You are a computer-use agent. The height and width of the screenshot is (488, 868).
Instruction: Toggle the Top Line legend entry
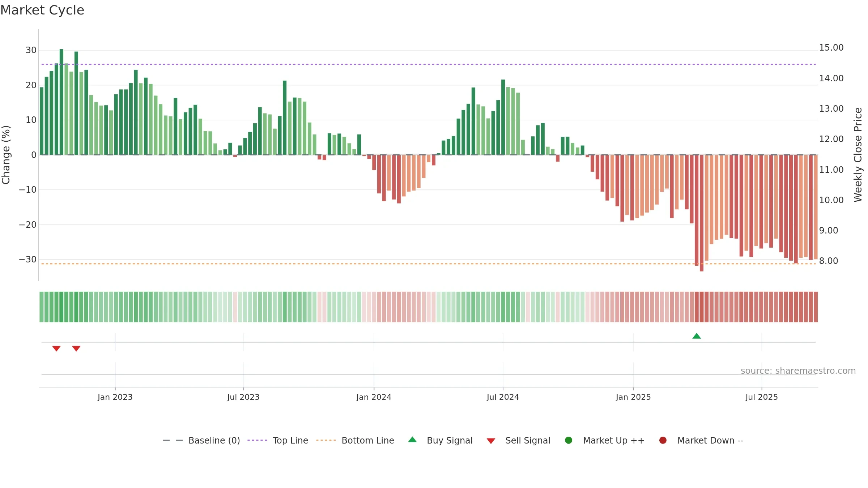click(x=278, y=440)
